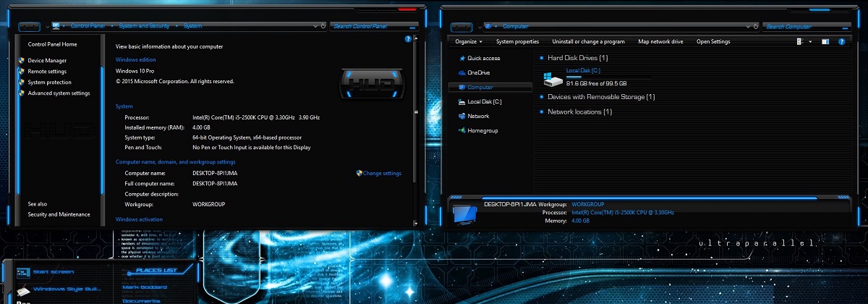Select Homegroup in navigation pane
Viewport: 868px width, 304px height.
click(477, 130)
